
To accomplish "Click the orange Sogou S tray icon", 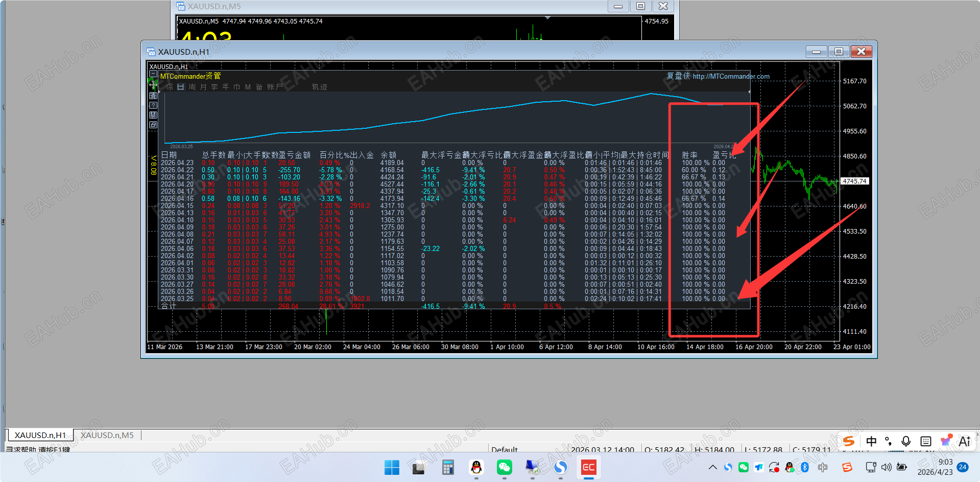I will tap(847, 467).
